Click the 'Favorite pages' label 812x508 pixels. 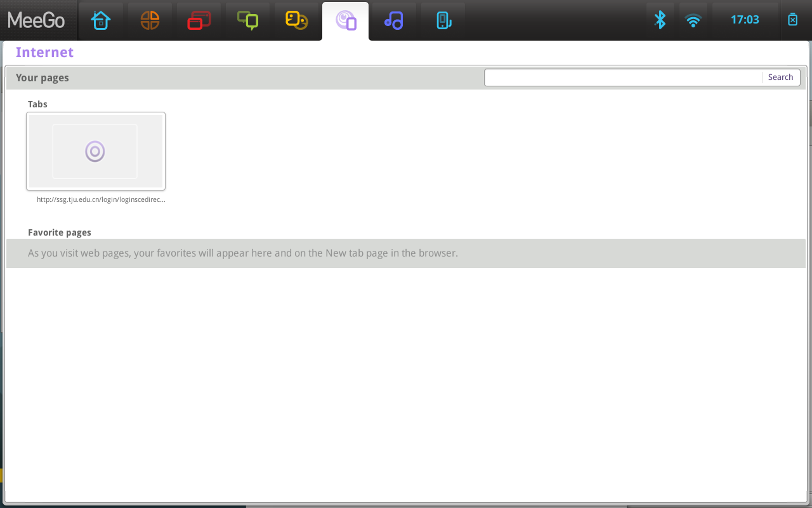60,232
